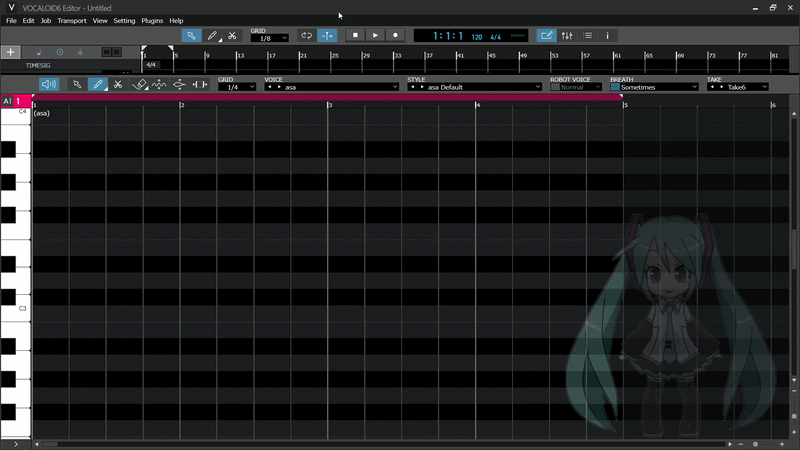This screenshot has width=800, height=450.
Task: Select the pencil tool in top toolbar
Action: coord(212,36)
